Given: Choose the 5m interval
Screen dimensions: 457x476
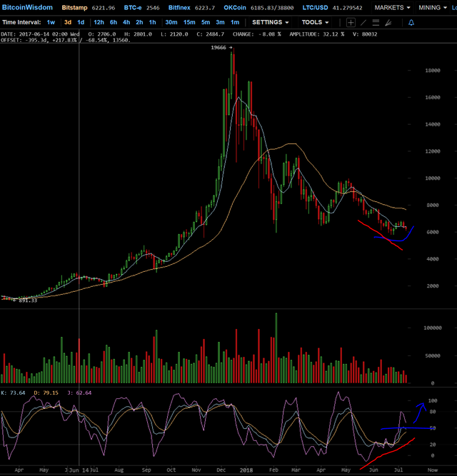Looking at the screenshot, I should pyautogui.click(x=206, y=22).
